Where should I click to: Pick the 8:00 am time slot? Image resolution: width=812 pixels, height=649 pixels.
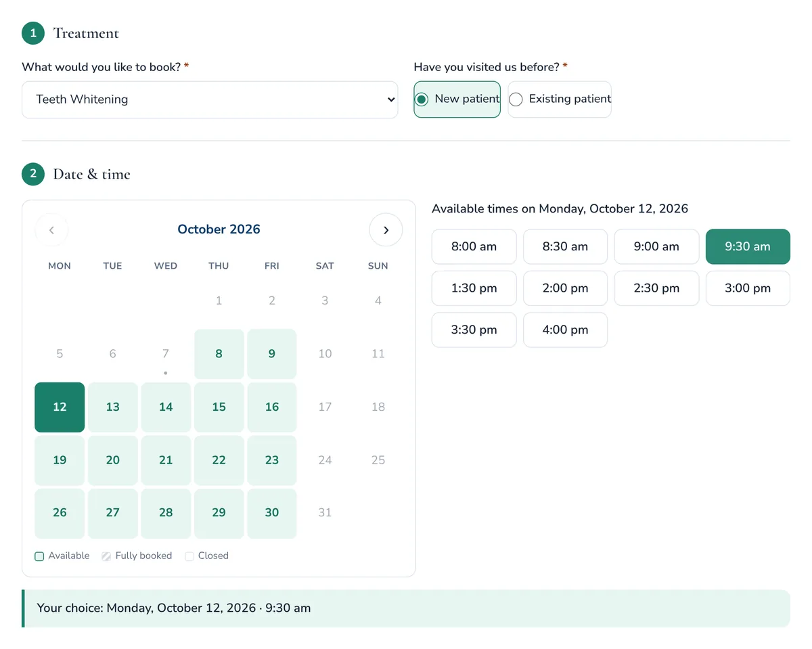click(474, 246)
